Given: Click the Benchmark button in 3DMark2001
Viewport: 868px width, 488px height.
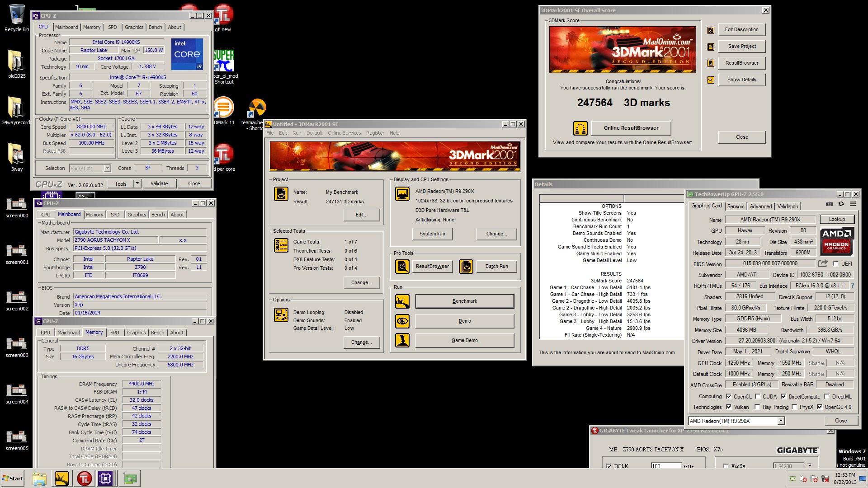Looking at the screenshot, I should point(464,301).
